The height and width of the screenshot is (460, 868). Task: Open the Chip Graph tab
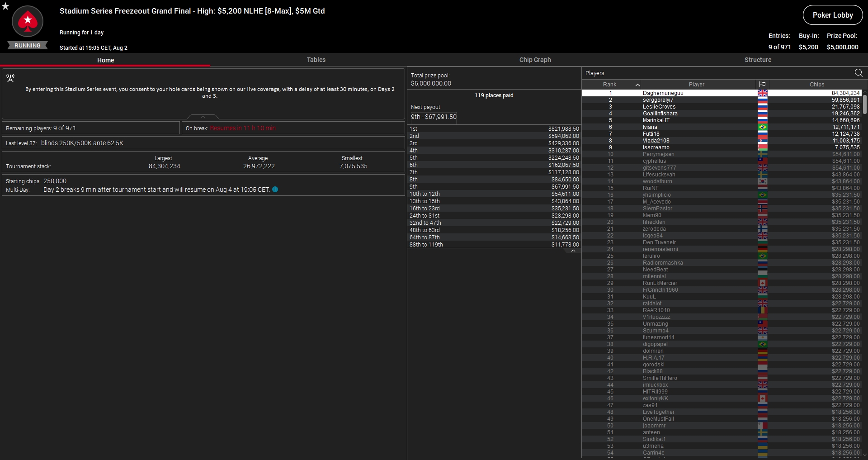point(535,60)
